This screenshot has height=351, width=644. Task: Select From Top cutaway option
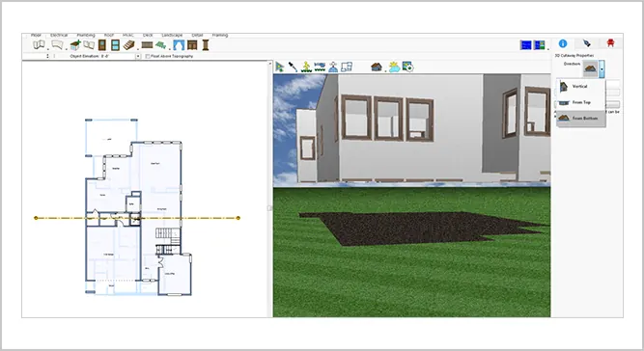coord(580,102)
